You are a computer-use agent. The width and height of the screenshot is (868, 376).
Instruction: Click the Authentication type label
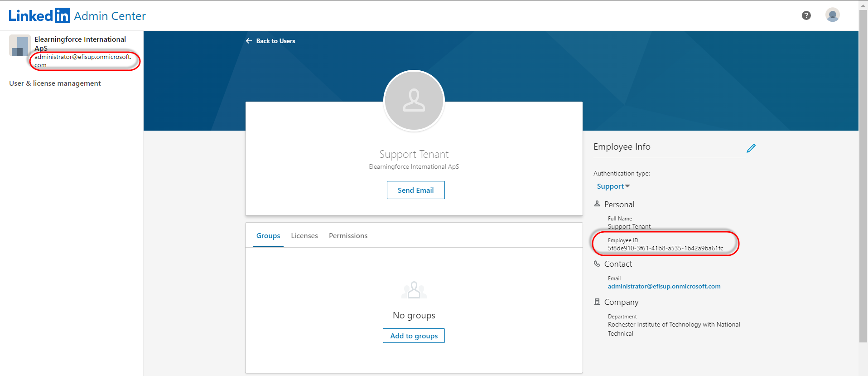622,173
